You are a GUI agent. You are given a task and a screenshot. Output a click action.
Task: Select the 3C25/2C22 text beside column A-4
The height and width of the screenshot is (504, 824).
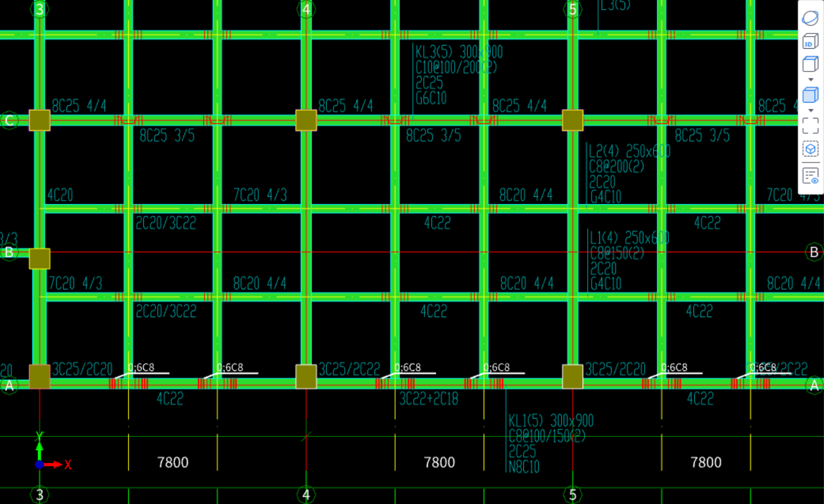pos(350,369)
